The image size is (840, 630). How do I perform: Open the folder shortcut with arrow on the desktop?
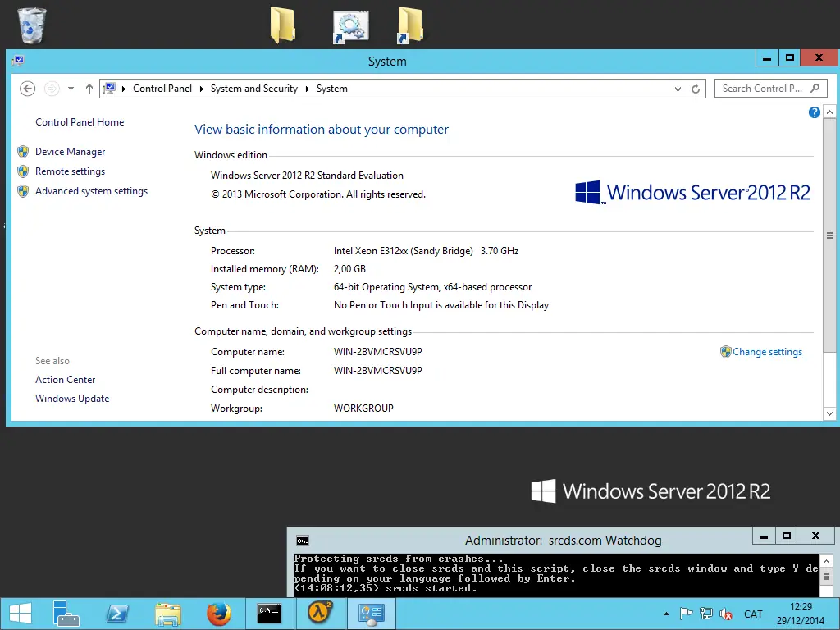411,25
